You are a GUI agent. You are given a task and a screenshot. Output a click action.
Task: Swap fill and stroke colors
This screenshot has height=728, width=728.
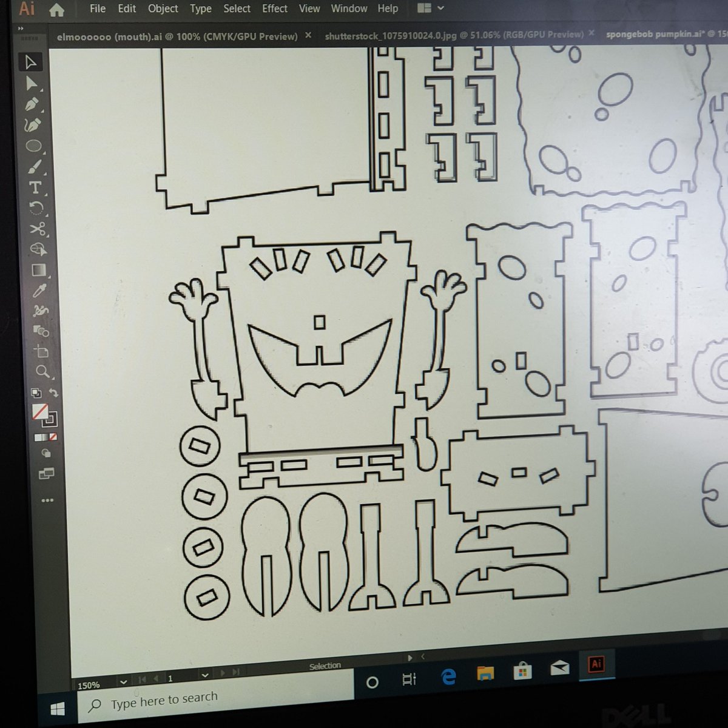click(x=53, y=393)
